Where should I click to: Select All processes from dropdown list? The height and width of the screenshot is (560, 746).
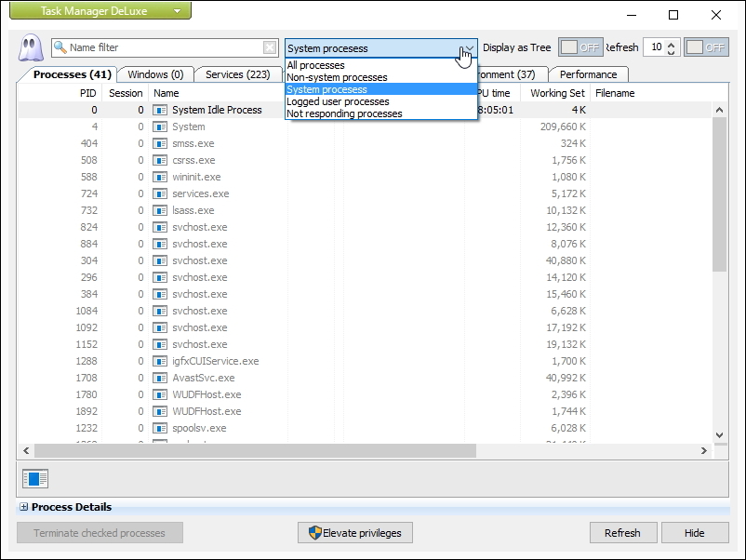coord(380,65)
